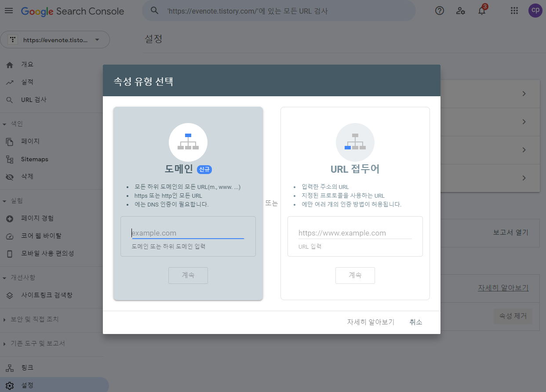Click the 속성 제거 button

coord(513,316)
